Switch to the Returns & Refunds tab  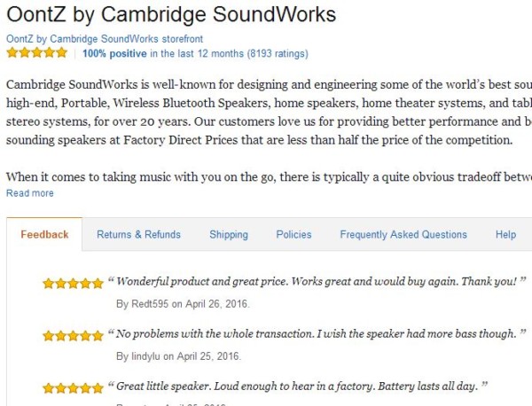pos(138,235)
